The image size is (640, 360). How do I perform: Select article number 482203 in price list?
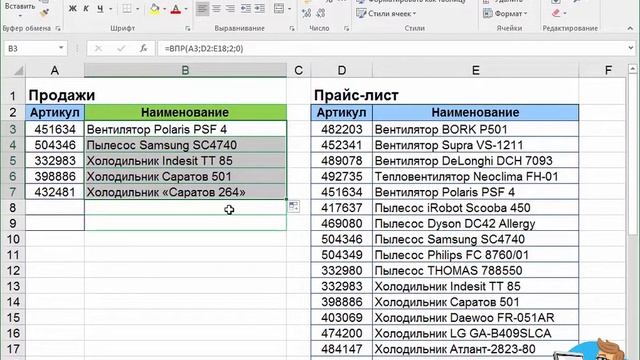(x=342, y=129)
